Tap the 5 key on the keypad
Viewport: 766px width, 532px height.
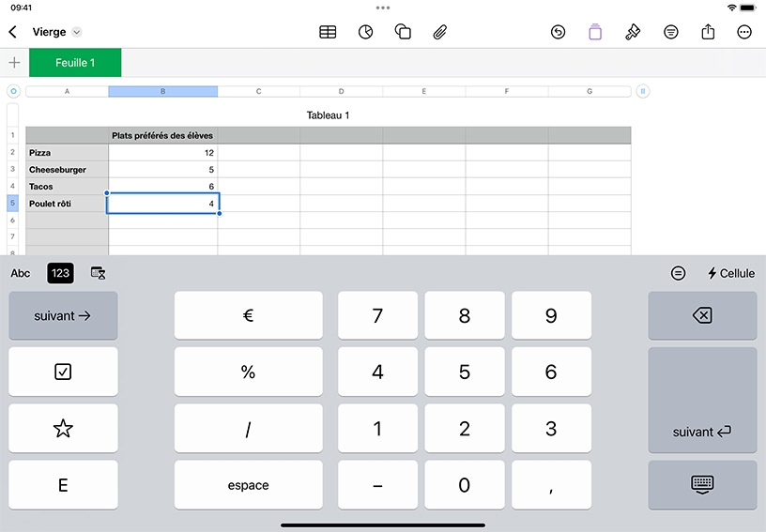465,372
